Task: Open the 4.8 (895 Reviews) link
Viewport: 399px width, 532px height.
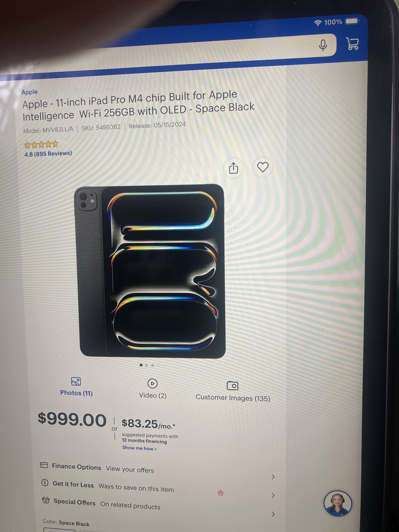Action: [x=48, y=154]
